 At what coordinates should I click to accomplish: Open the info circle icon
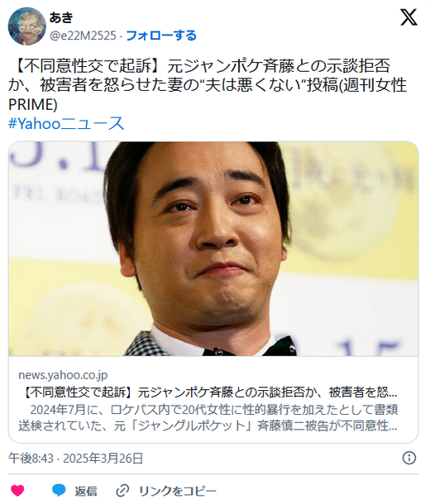point(409,458)
